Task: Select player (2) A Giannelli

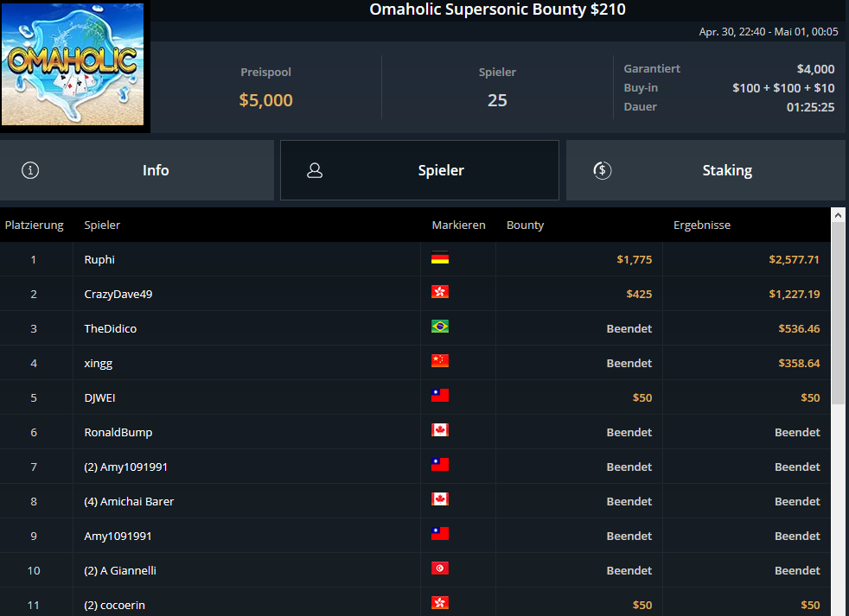Action: pos(120,570)
